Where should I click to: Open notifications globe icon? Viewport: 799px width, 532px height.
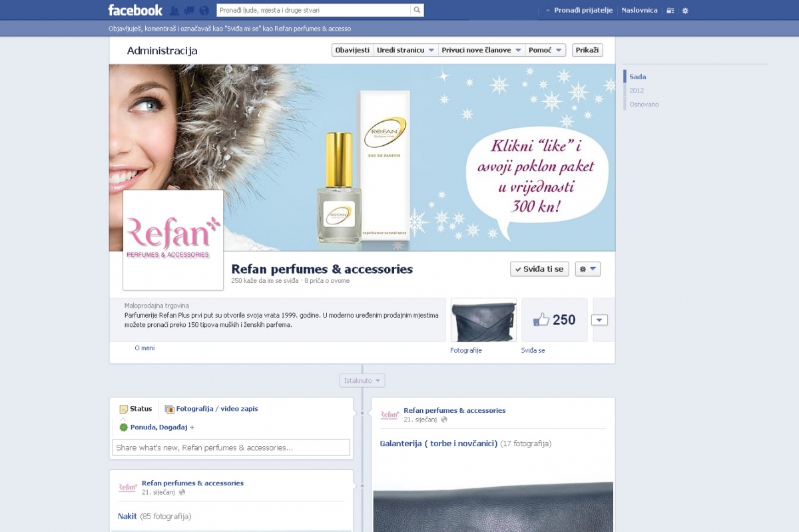[204, 11]
